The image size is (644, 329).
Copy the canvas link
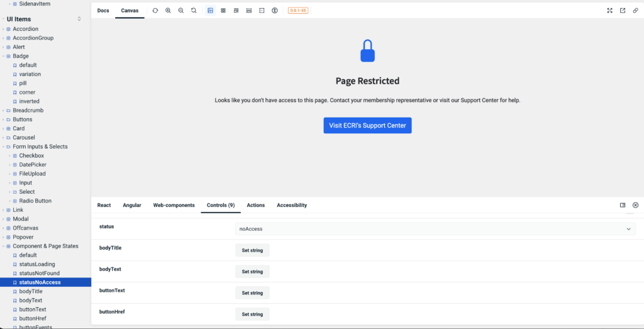click(635, 11)
